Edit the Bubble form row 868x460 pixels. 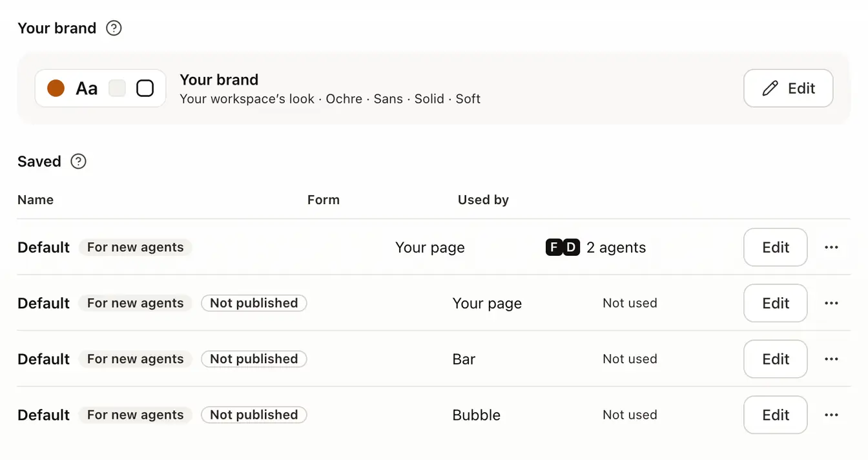pos(776,415)
